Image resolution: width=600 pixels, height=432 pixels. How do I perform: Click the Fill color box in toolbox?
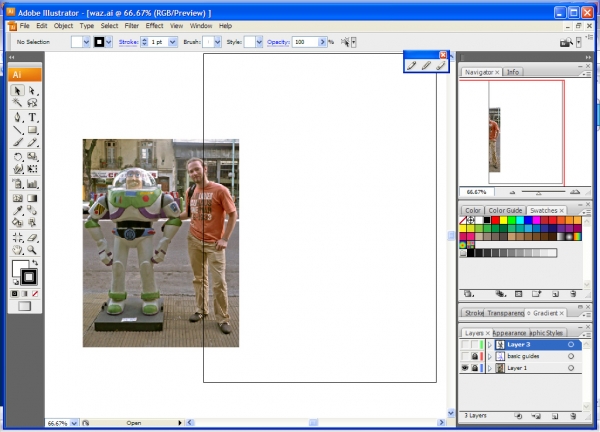coord(18,266)
